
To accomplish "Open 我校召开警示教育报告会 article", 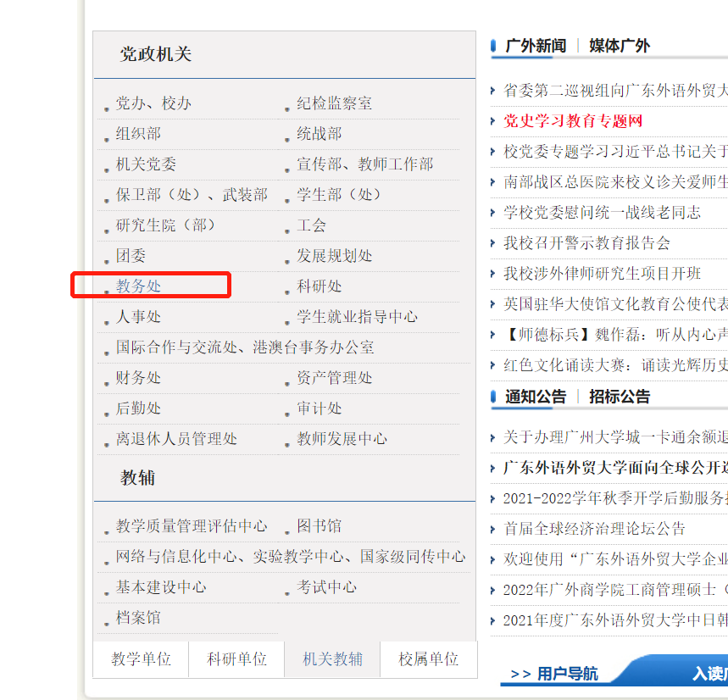I will (586, 243).
